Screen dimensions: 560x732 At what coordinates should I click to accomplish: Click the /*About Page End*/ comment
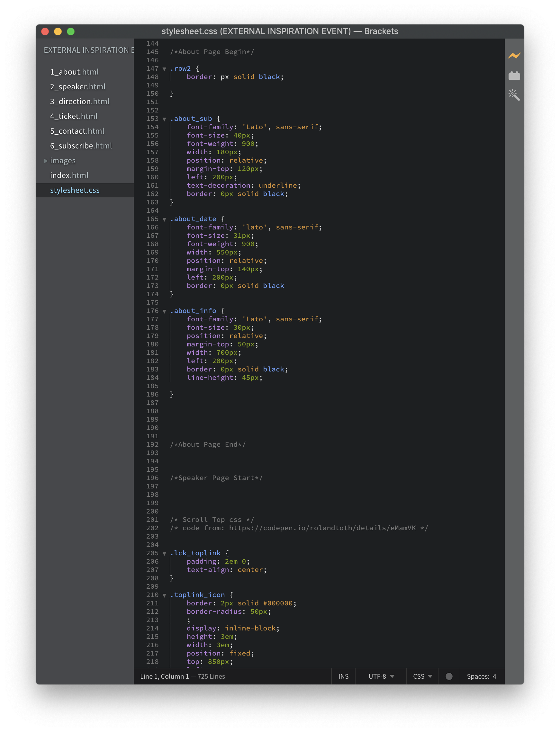coord(208,444)
